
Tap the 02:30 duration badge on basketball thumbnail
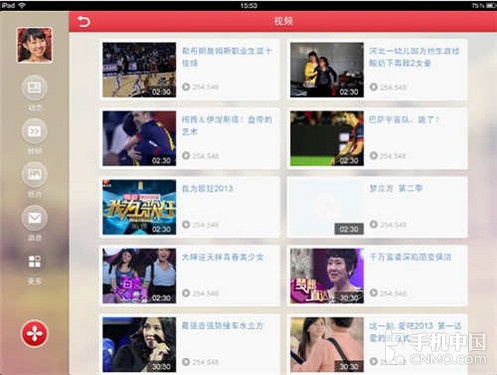click(161, 92)
